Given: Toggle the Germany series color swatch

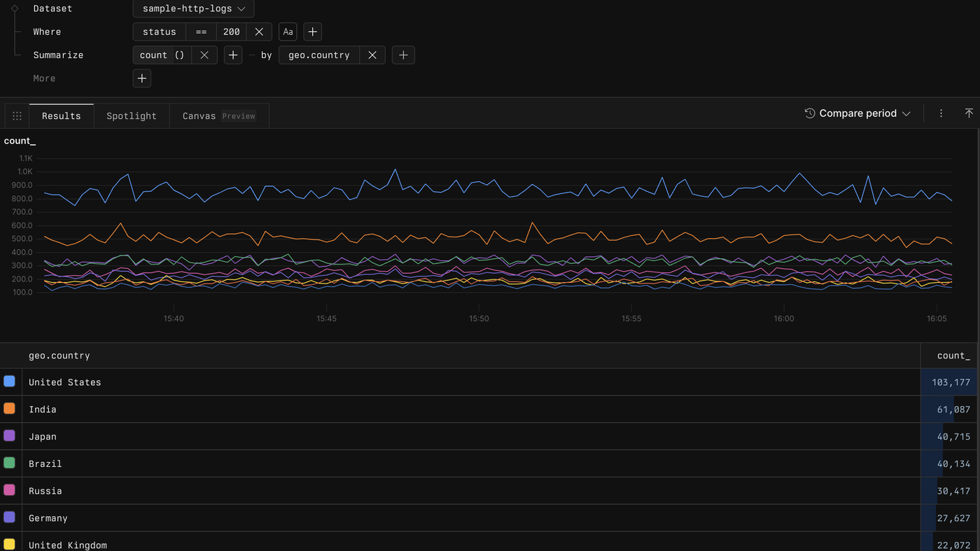Looking at the screenshot, I should 9,517.
